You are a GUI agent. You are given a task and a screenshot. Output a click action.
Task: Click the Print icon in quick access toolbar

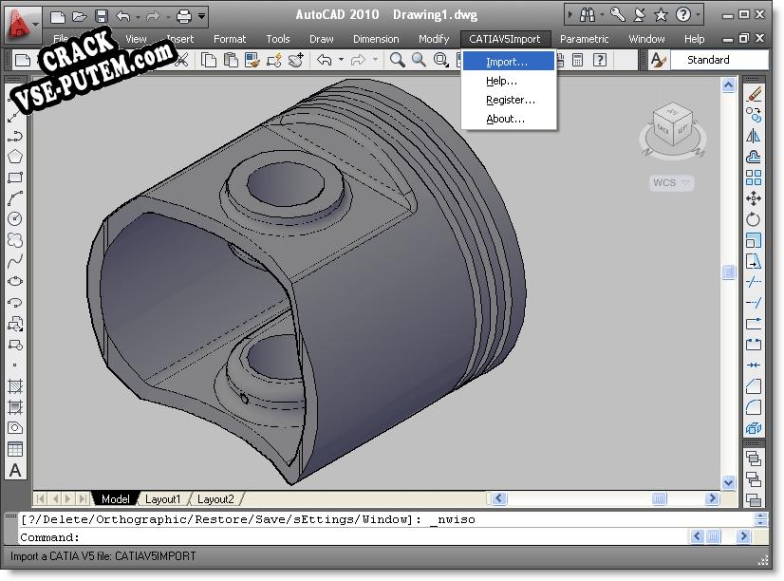point(184,16)
